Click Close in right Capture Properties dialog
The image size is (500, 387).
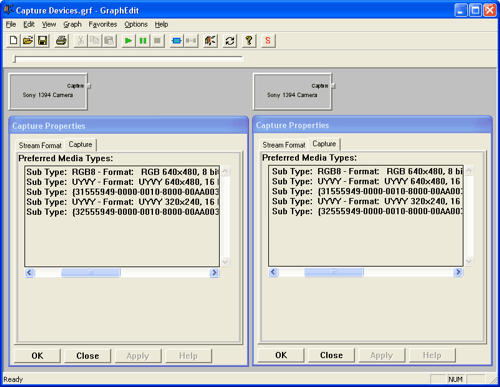tap(331, 355)
